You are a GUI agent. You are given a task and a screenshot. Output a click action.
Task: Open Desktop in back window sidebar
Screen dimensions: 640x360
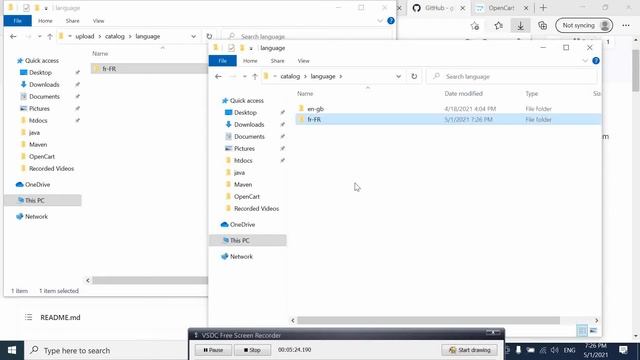point(40,72)
